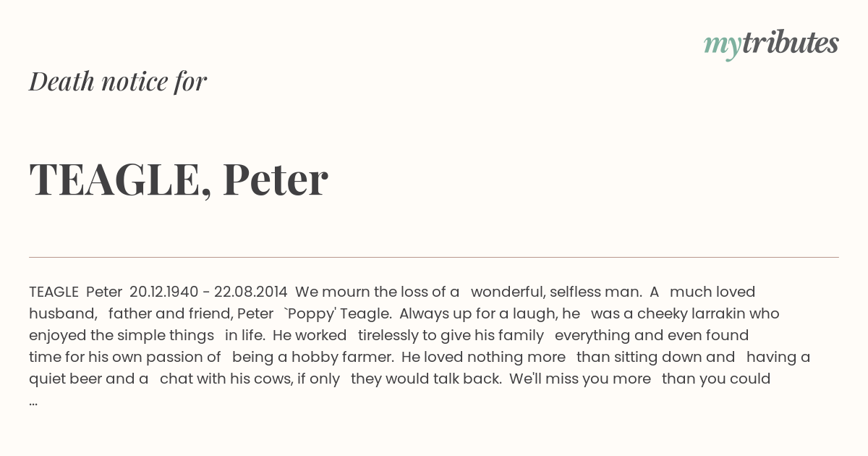Click the phrase 'they would talk back'
The width and height of the screenshot is (868, 456).
coord(425,379)
